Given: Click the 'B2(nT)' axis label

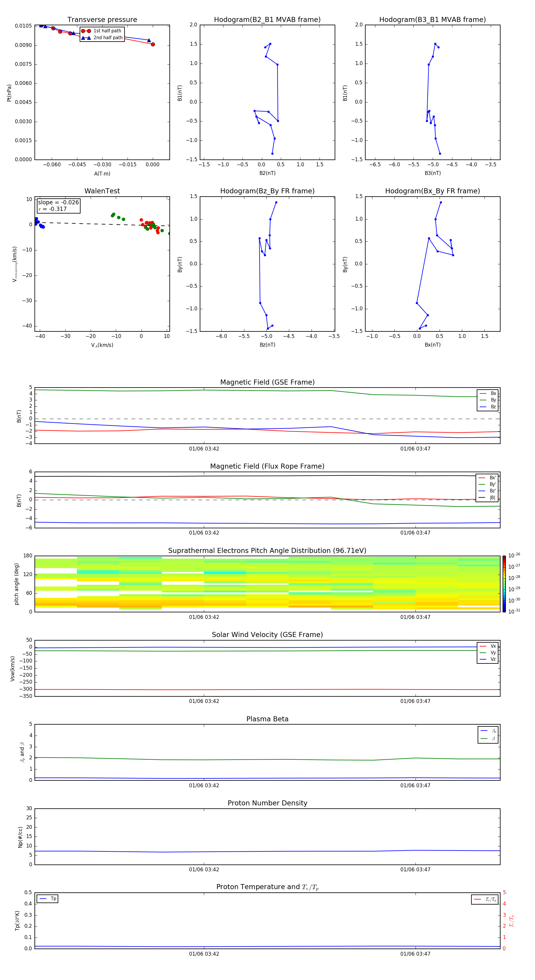Looking at the screenshot, I should [x=267, y=173].
